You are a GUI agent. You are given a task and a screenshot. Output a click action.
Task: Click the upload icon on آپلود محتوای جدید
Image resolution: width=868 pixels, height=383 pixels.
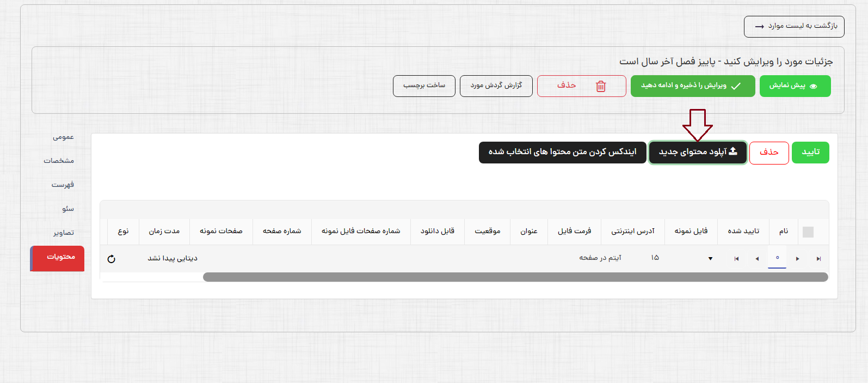click(x=733, y=151)
